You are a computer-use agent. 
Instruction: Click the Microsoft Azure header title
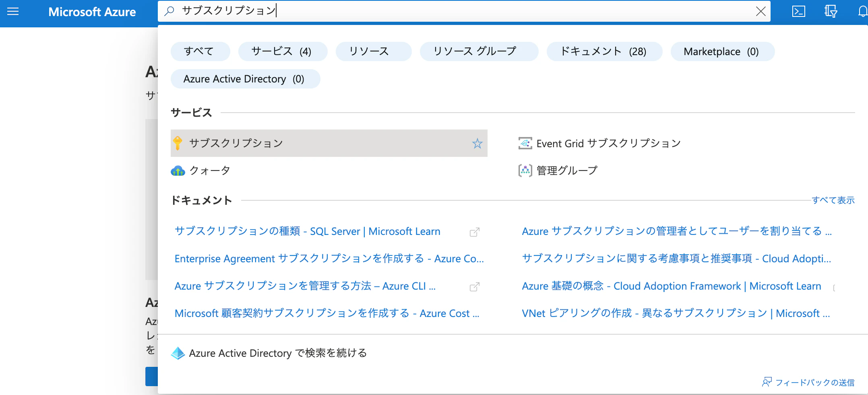point(92,12)
